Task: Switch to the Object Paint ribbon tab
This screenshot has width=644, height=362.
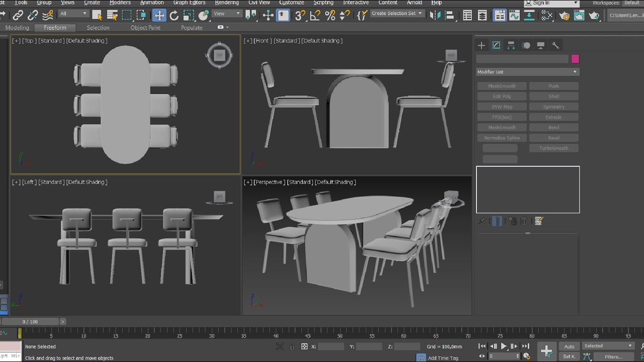Action: (x=145, y=28)
